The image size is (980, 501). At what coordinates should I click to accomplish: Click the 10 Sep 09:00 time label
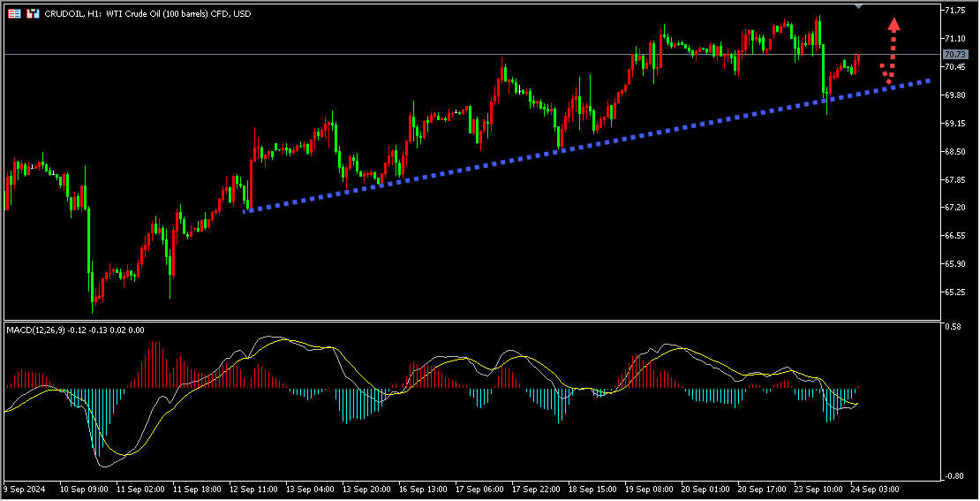coord(84,490)
